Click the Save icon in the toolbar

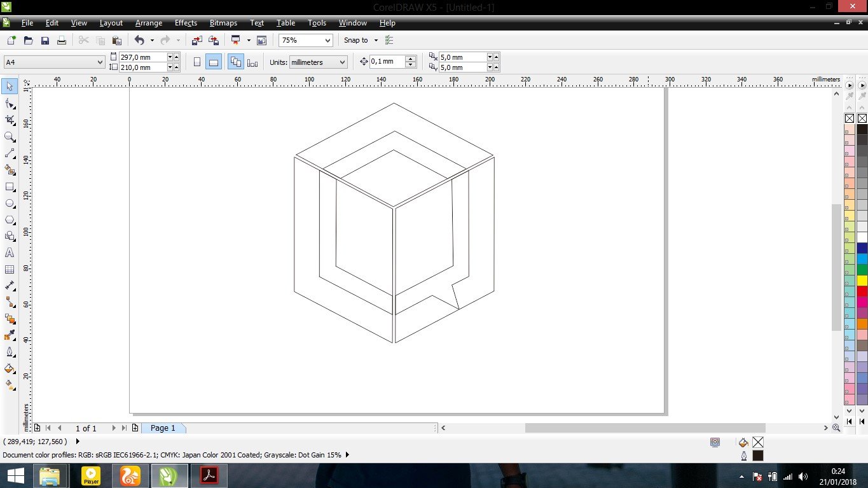point(45,40)
